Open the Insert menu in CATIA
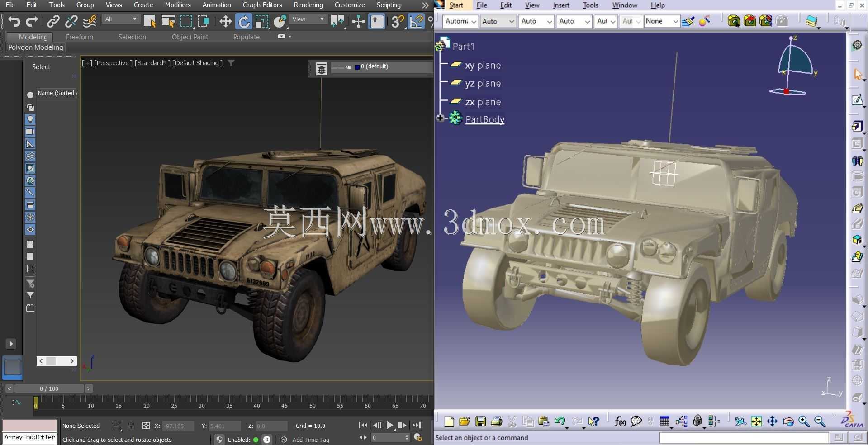 561,5
